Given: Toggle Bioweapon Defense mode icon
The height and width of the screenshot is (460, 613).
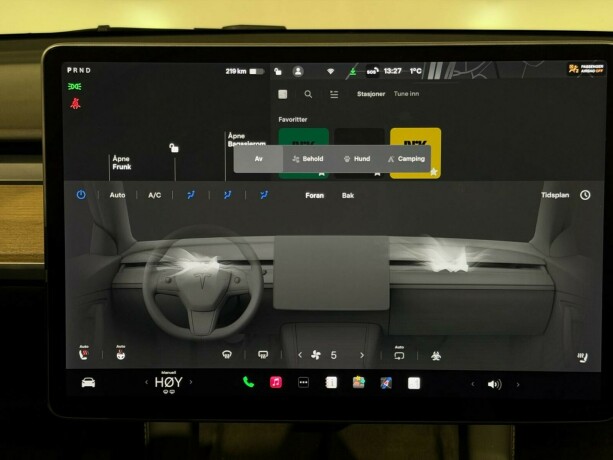Looking at the screenshot, I should [436, 356].
